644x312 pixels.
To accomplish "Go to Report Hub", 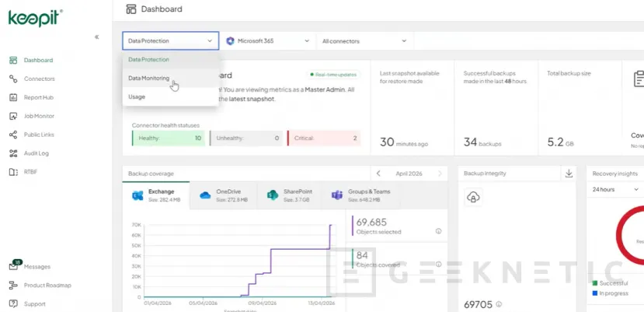I will (31, 97).
